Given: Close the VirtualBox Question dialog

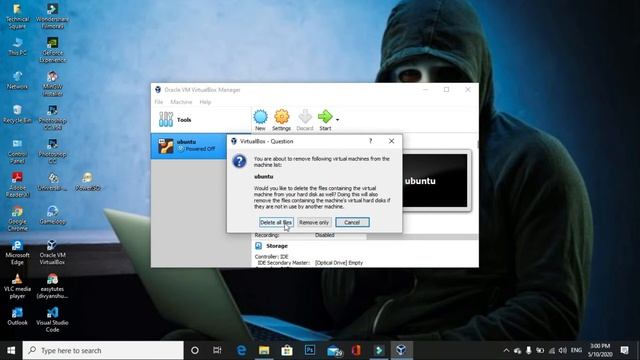Looking at the screenshot, I should coord(391,141).
